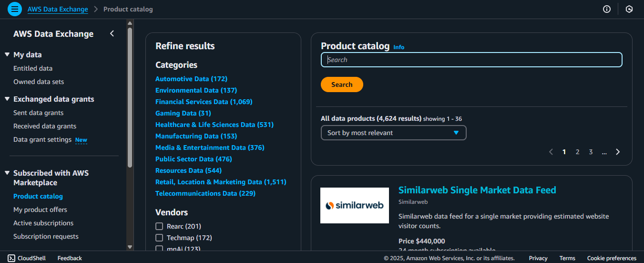This screenshot has width=644, height=263.
Task: Click the "Price $440,000" text
Action: click(422, 241)
